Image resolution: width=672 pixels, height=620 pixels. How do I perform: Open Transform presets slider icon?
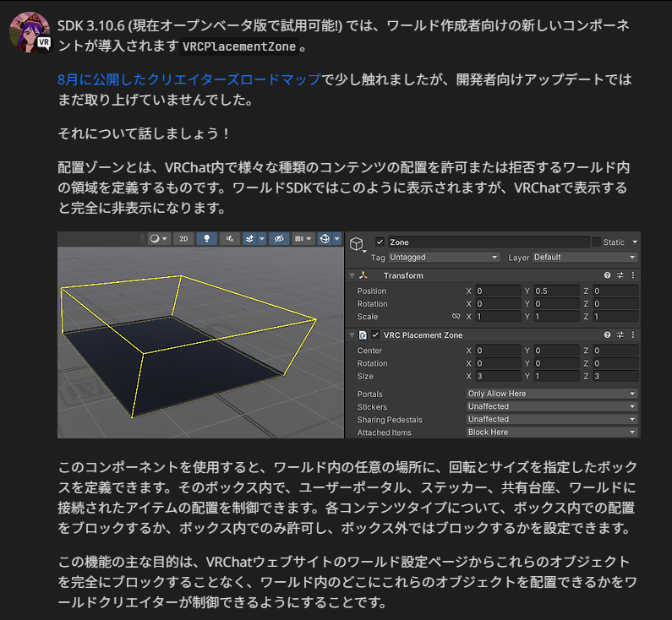click(x=620, y=275)
